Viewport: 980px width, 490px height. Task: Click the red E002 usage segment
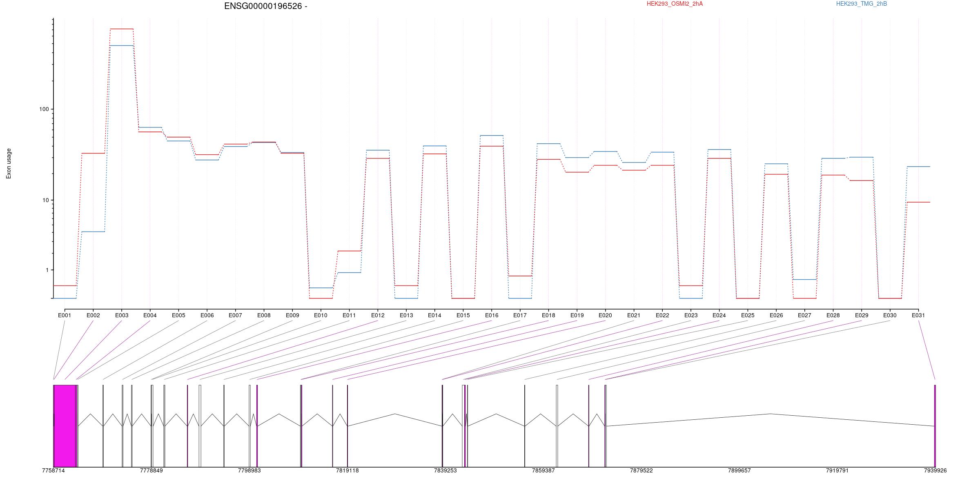click(93, 153)
